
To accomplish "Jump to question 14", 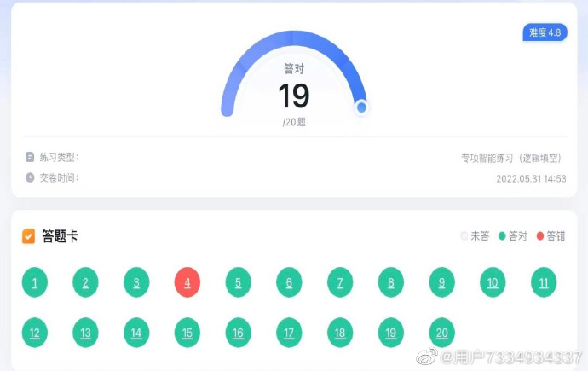I will (136, 333).
